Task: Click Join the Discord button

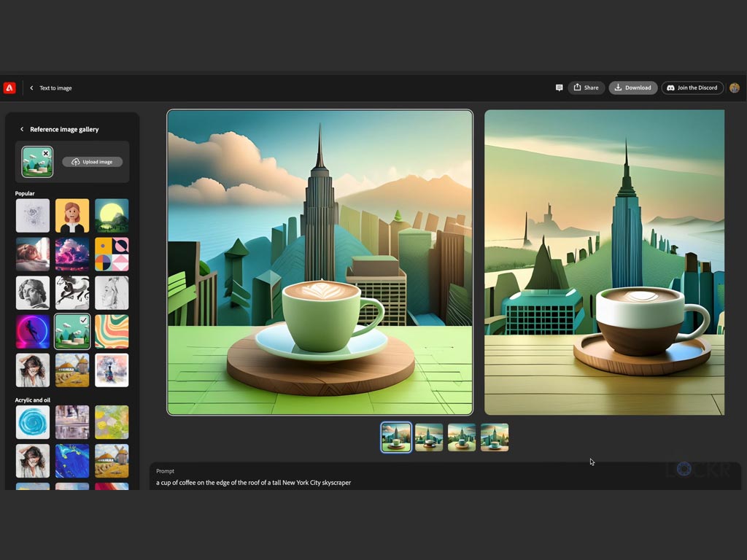Action: (692, 87)
